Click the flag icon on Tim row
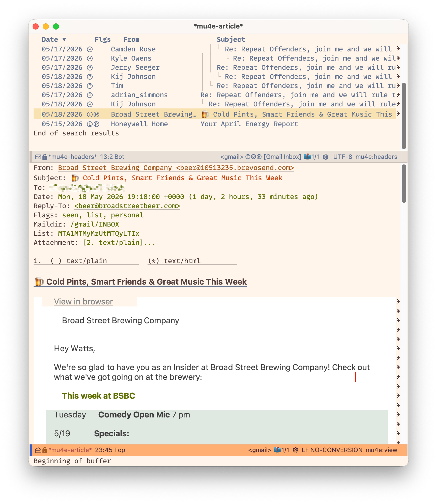 [90, 86]
